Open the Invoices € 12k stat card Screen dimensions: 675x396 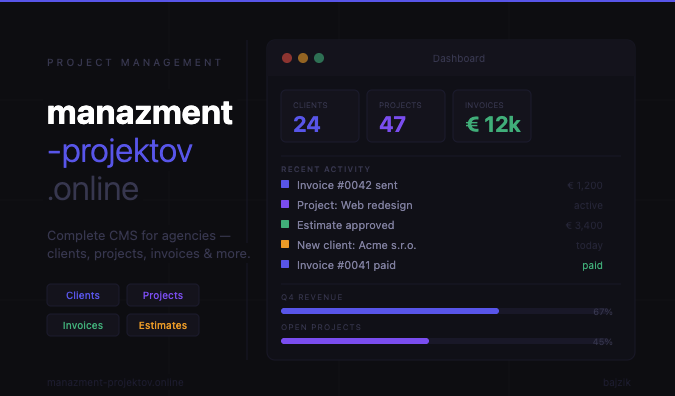pos(492,116)
